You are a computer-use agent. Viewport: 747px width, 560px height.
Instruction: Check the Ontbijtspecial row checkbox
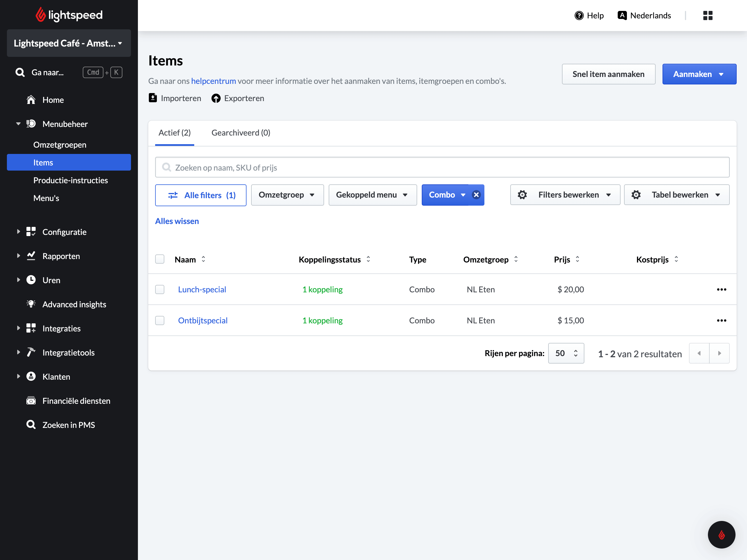click(x=160, y=320)
